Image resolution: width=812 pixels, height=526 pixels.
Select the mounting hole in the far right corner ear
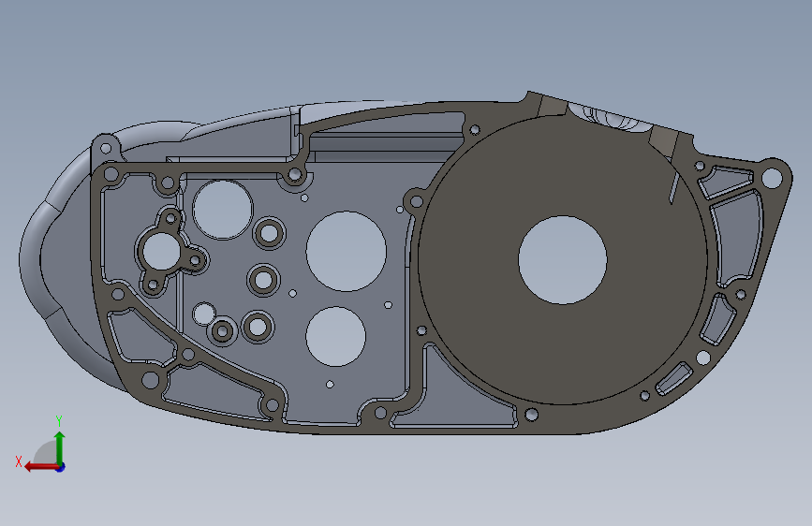[x=772, y=178]
